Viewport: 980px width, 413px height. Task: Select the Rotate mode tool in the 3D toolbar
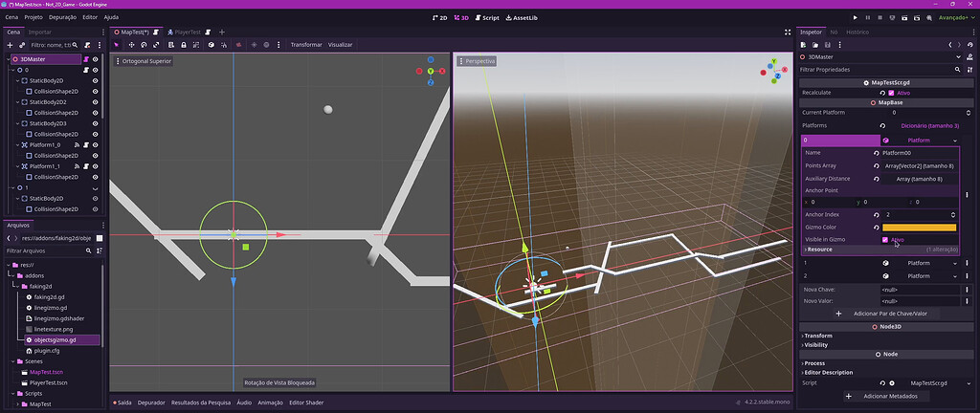click(x=144, y=44)
